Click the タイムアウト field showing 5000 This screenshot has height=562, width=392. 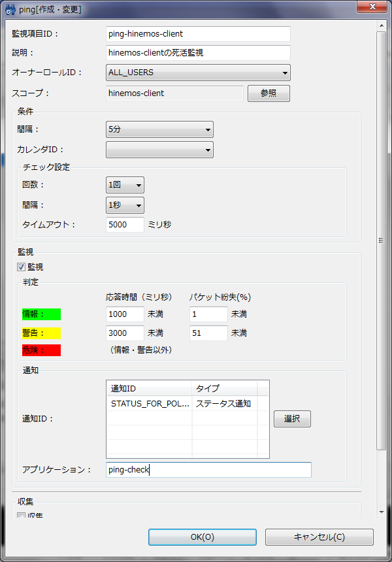[125, 225]
